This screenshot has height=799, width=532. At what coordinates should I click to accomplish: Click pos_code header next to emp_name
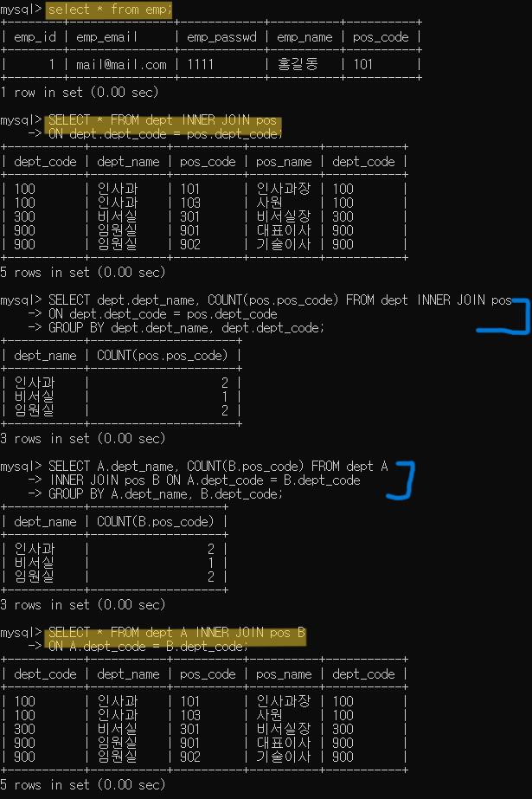coord(381,37)
